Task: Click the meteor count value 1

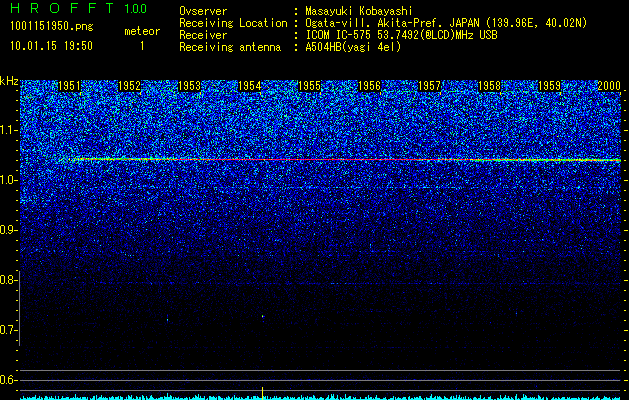Action: (142, 46)
